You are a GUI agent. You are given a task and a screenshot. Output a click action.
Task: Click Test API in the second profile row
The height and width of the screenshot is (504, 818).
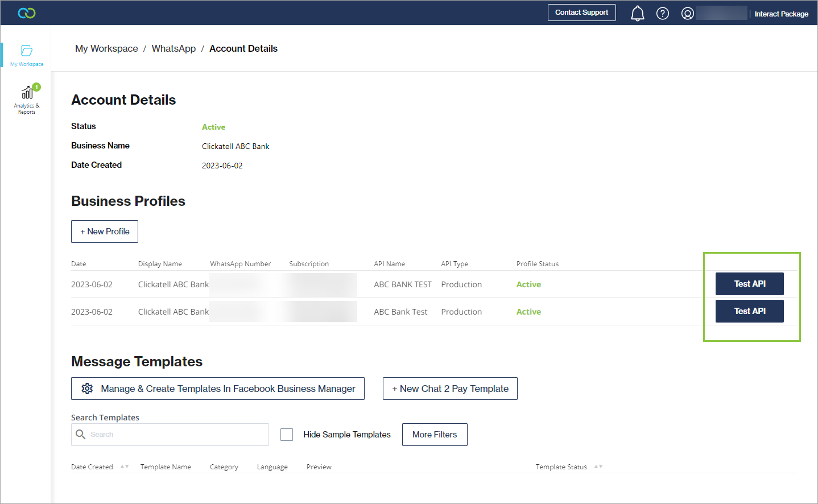tap(749, 311)
